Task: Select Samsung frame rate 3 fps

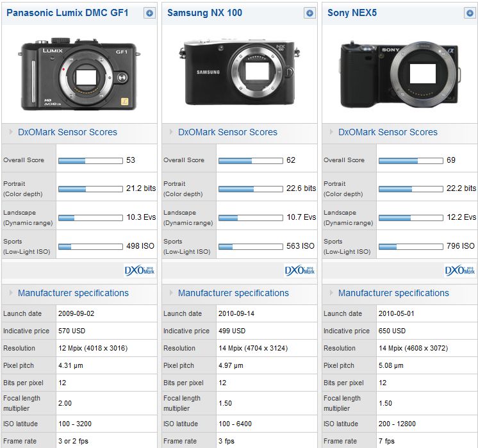Action: point(226,442)
